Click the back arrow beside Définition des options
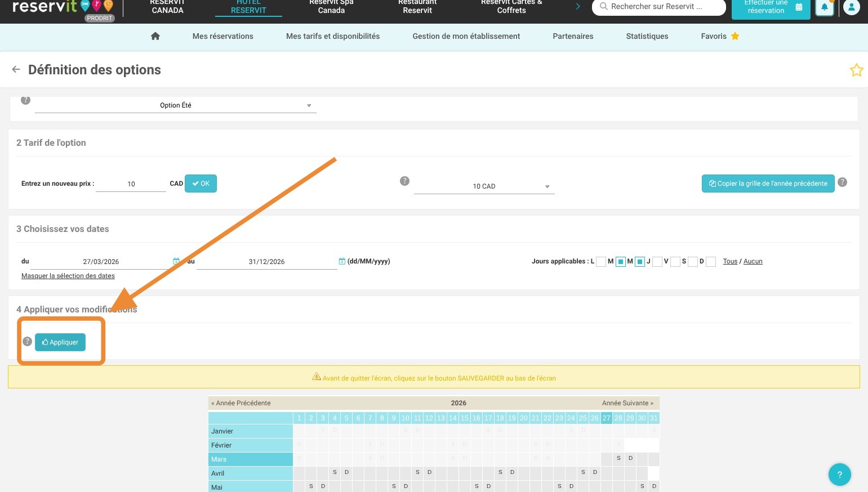Image resolution: width=868 pixels, height=492 pixels. pos(16,69)
